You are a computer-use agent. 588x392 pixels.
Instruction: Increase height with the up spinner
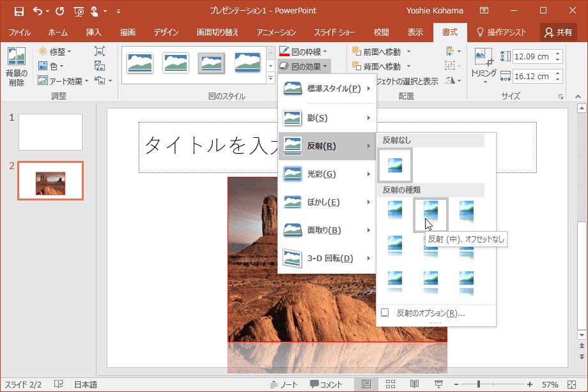pyautogui.click(x=558, y=53)
